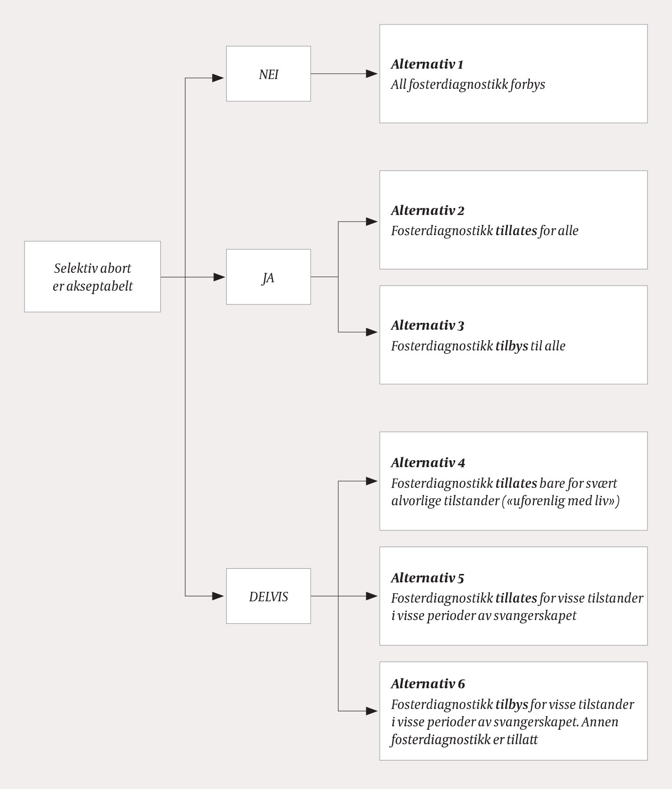
Task: Click the arrowhead pointing to JA
Action: (218, 277)
